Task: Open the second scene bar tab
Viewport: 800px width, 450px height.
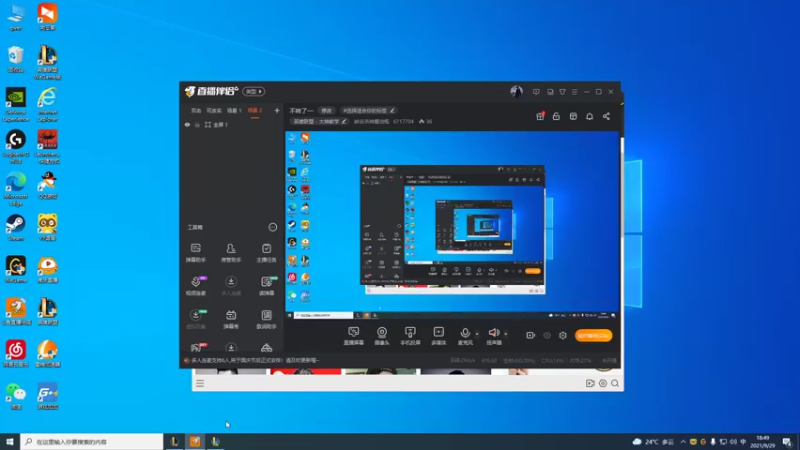Action: (214, 111)
